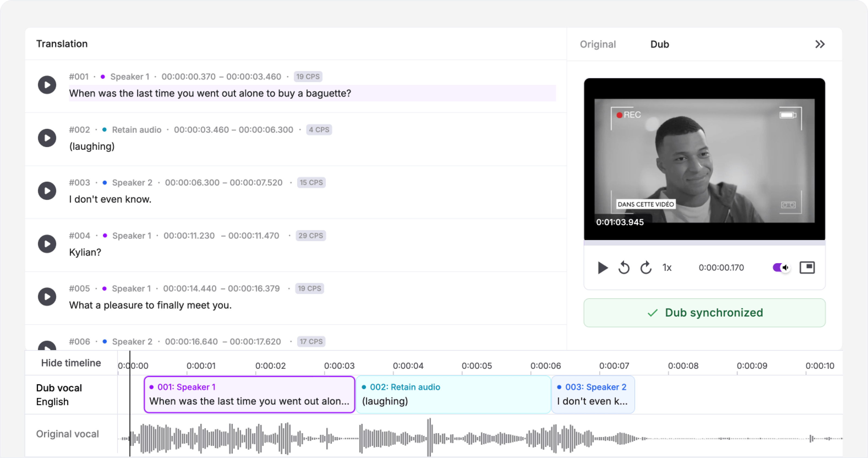Click the 4 CPS badge on segment #002
868x458 pixels.
(319, 130)
